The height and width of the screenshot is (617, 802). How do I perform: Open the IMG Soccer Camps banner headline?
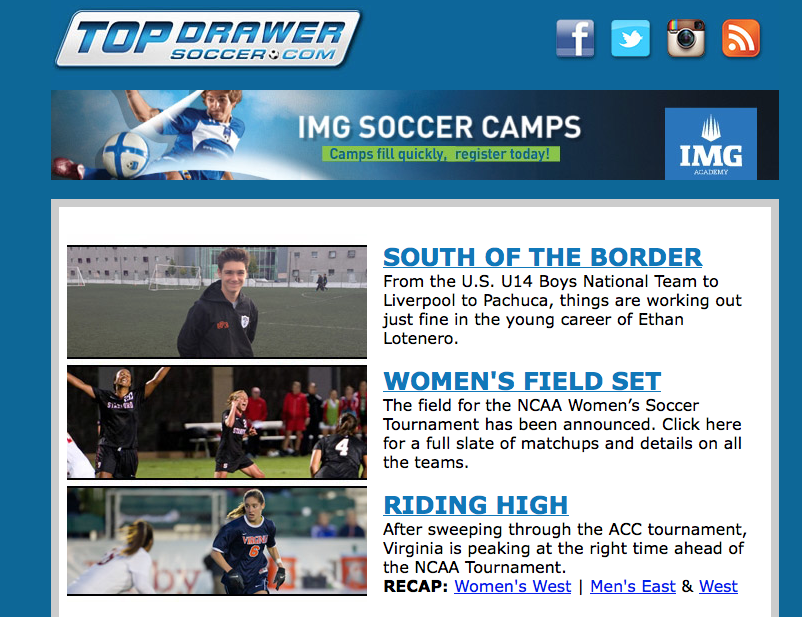pos(439,127)
